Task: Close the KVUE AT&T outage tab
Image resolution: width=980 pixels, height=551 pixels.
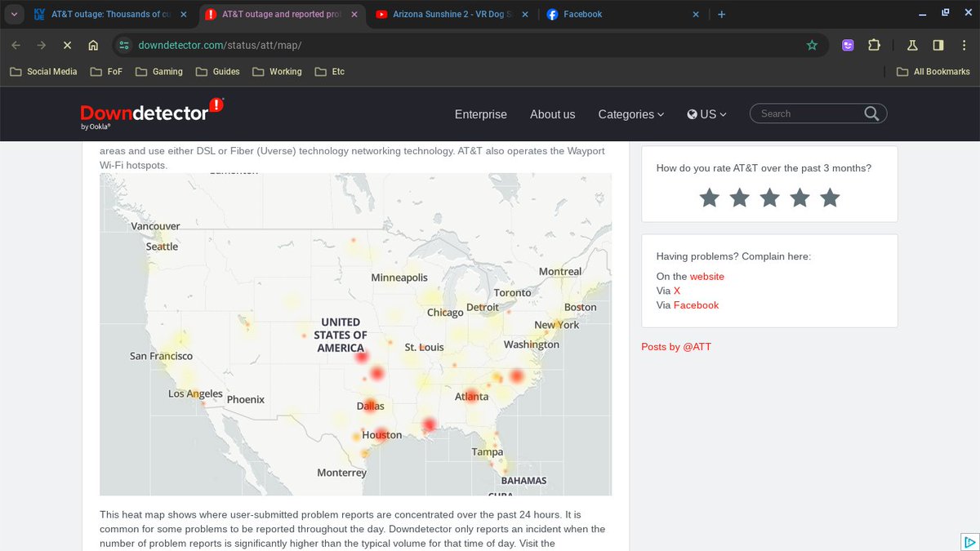Action: pyautogui.click(x=184, y=14)
